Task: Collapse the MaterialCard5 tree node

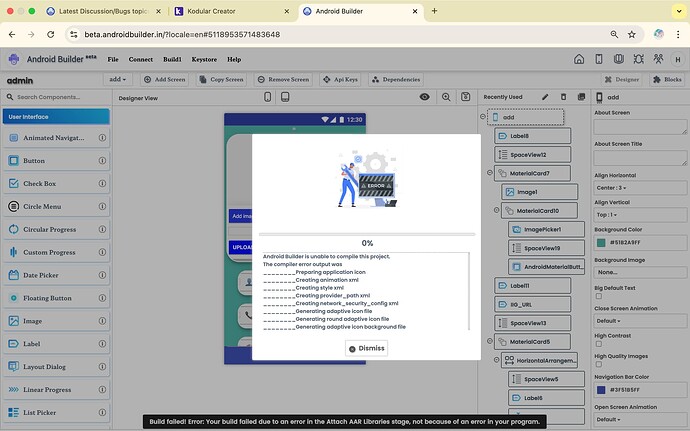Action: (x=490, y=341)
